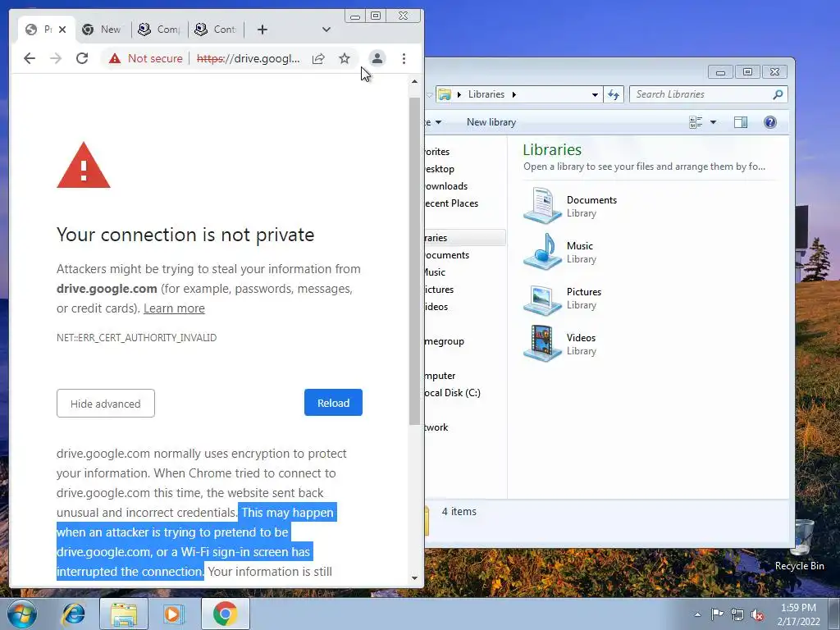Open Explorer address history dropdown
The image size is (840, 630).
tap(595, 95)
